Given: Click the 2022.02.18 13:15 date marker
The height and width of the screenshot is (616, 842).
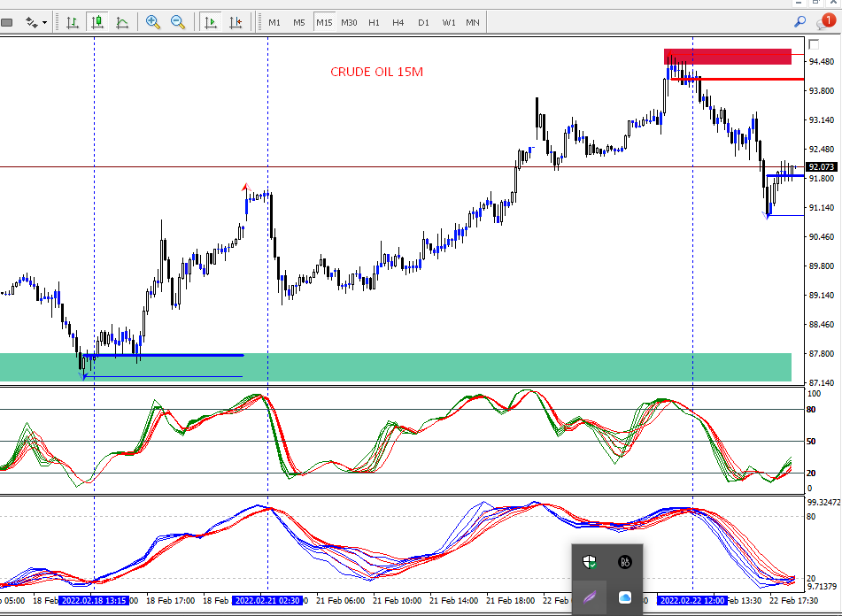Looking at the screenshot, I should tap(94, 600).
